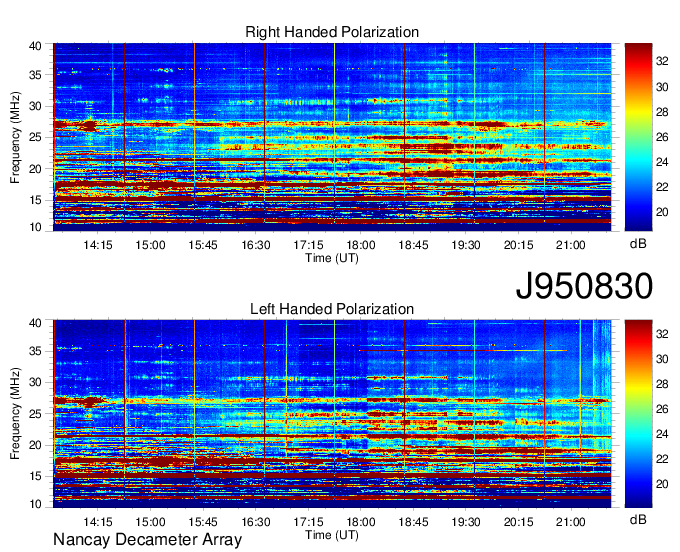Click the 35 MHz tick on right-handed plot
This screenshot has height=552, width=680.
[x=35, y=75]
